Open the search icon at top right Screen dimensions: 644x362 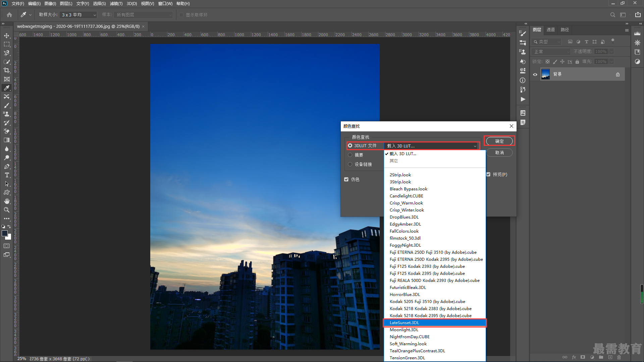tap(612, 15)
